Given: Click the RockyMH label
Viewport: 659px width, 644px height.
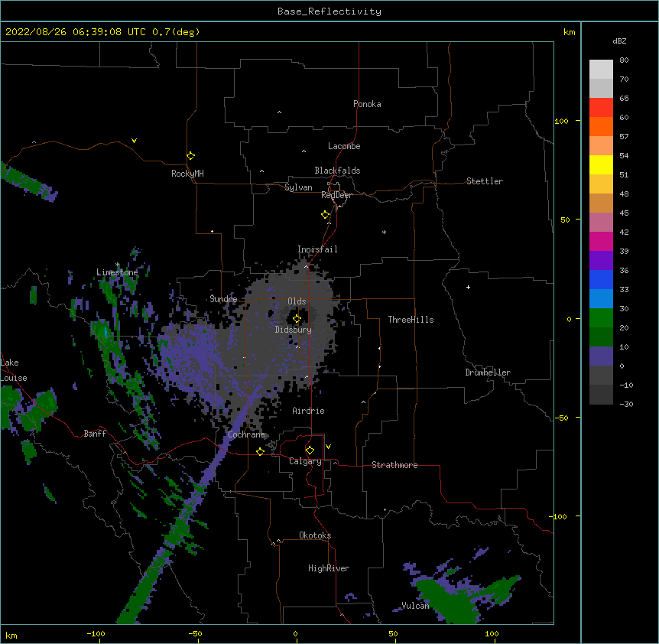Looking at the screenshot, I should pos(187,174).
